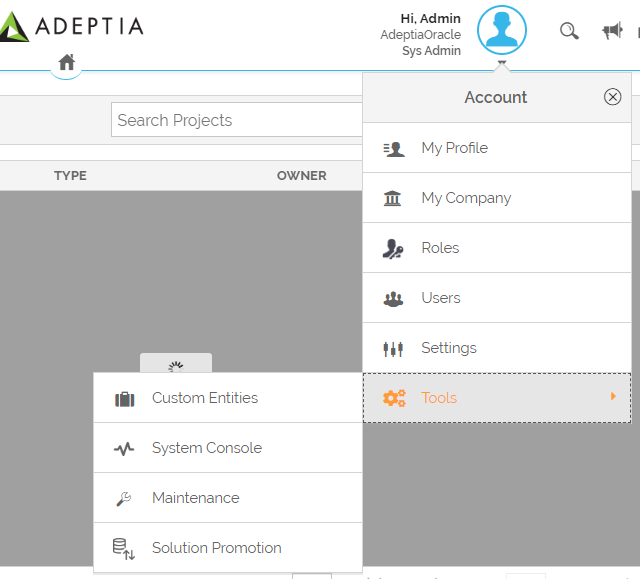Image resolution: width=640 pixels, height=579 pixels.
Task: Click the My Profile icon
Action: point(394,148)
